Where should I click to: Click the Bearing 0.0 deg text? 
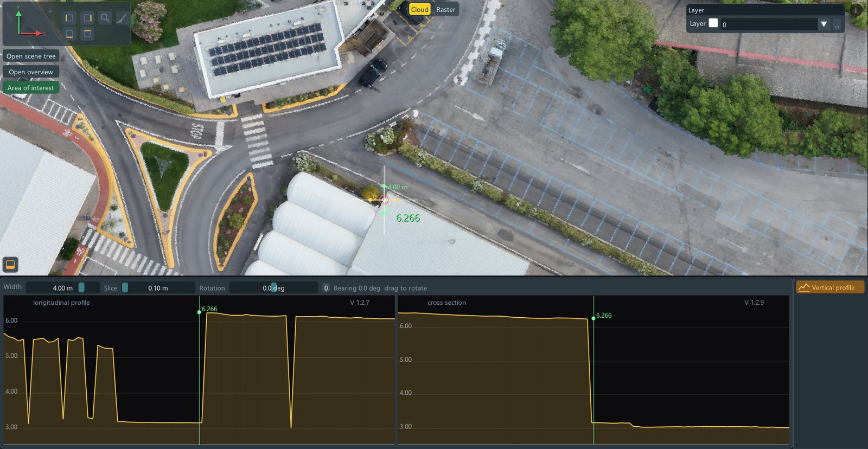point(357,288)
